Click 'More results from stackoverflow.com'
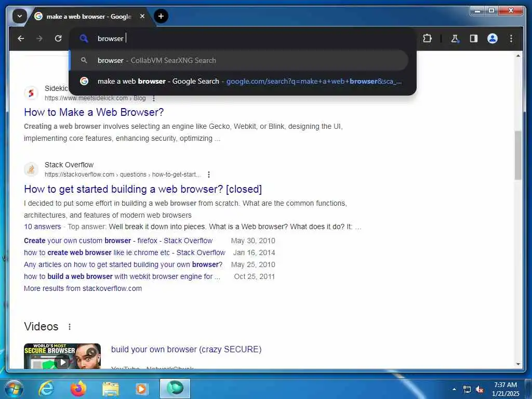Image resolution: width=532 pixels, height=399 pixels. click(83, 288)
